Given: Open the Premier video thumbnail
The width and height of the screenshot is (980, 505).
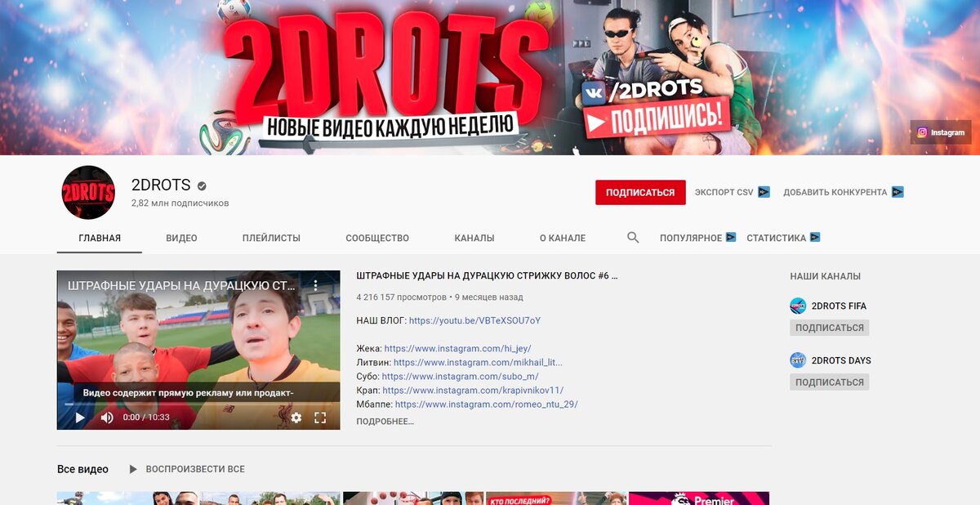Looking at the screenshot, I should pyautogui.click(x=699, y=498).
